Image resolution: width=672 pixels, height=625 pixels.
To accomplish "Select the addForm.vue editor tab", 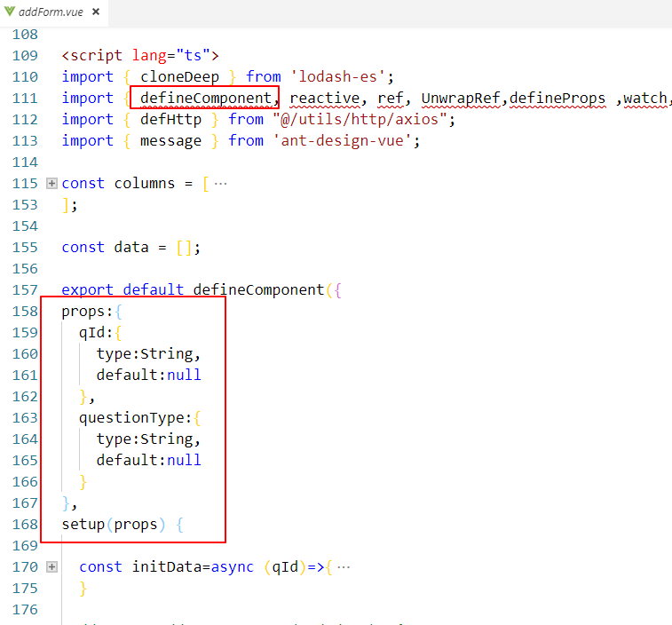I will [49, 12].
